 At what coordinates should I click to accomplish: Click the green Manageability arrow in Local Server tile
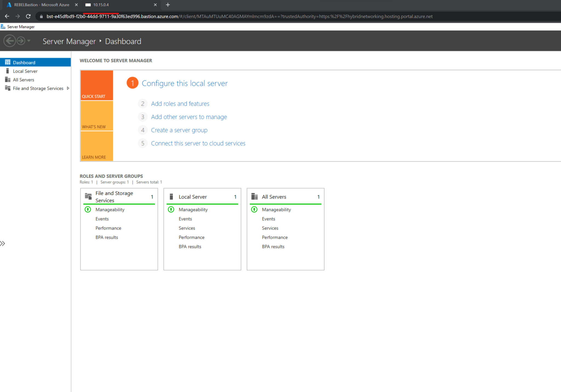(171, 209)
